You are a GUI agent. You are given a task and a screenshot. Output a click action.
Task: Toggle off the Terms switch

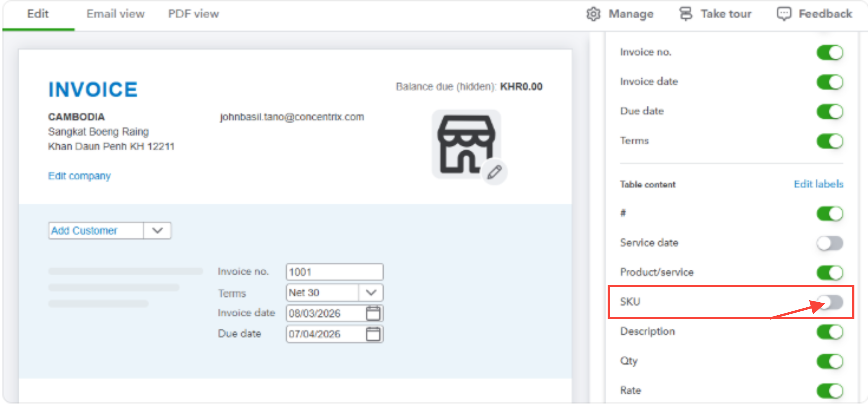coord(830,141)
